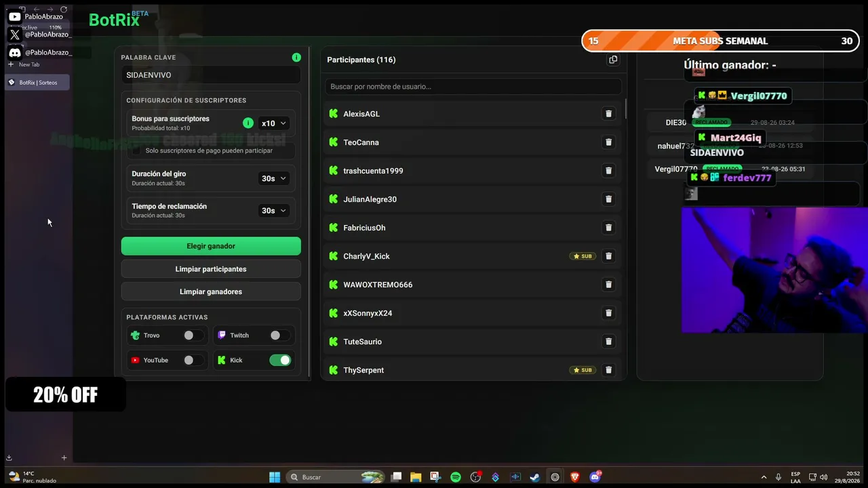The image size is (868, 488).
Task: Enable the Trovo platform toggle
Action: [x=193, y=335]
